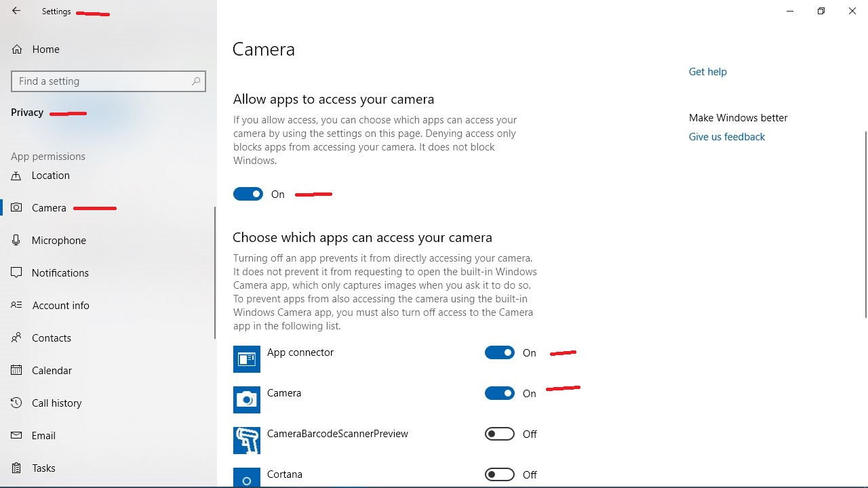The height and width of the screenshot is (488, 868).
Task: Toggle App connector camera access off
Action: pyautogui.click(x=500, y=352)
